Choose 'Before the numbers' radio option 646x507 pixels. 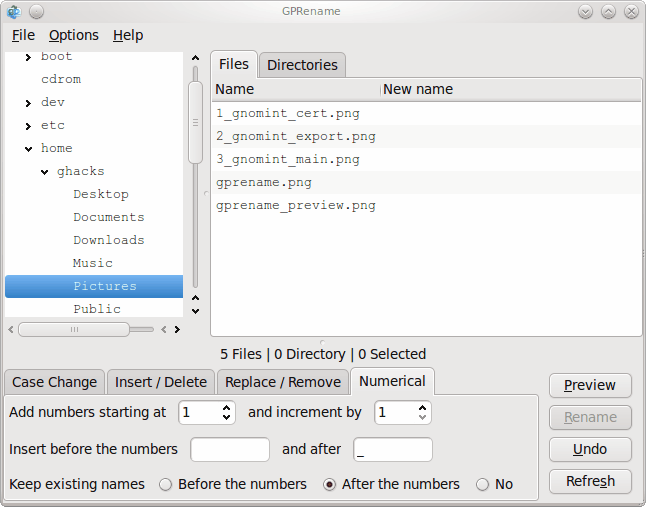click(166, 484)
